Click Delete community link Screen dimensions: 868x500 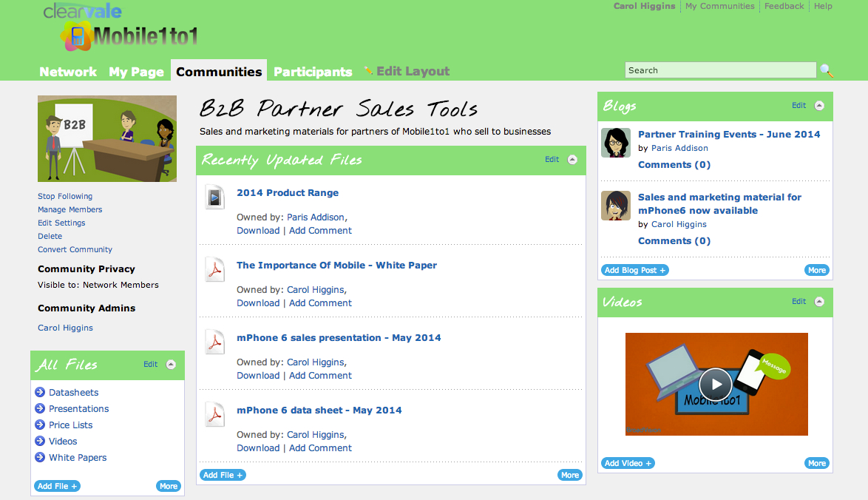coord(50,236)
